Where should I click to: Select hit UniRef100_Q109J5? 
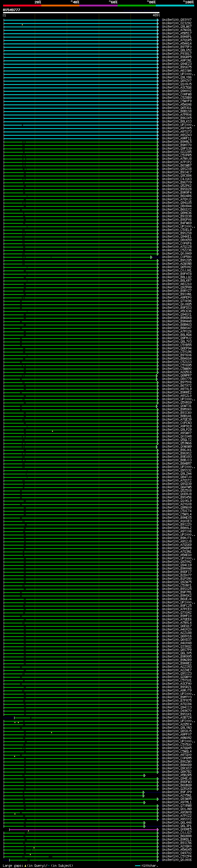(x=176, y=84)
